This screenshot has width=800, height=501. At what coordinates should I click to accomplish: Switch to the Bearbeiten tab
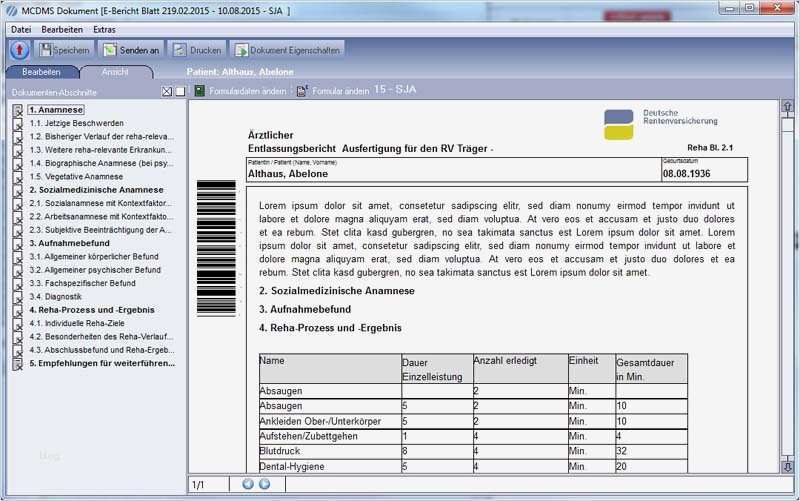point(41,72)
